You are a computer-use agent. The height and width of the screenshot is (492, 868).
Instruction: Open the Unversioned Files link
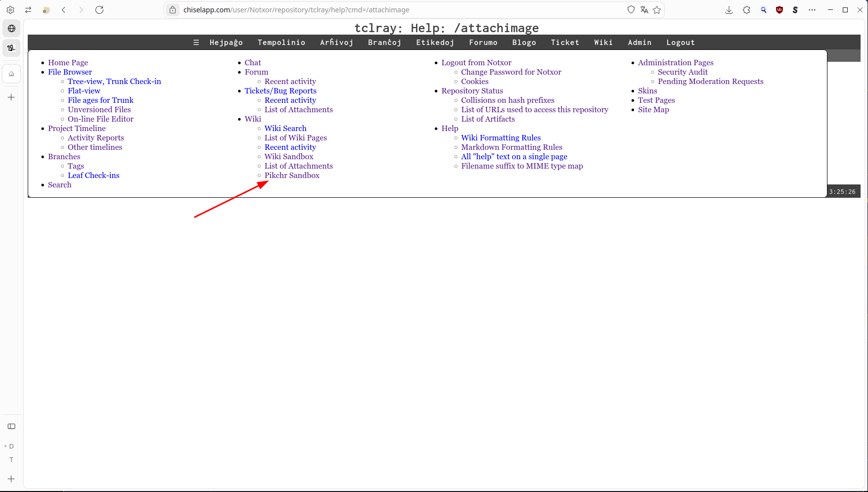99,110
